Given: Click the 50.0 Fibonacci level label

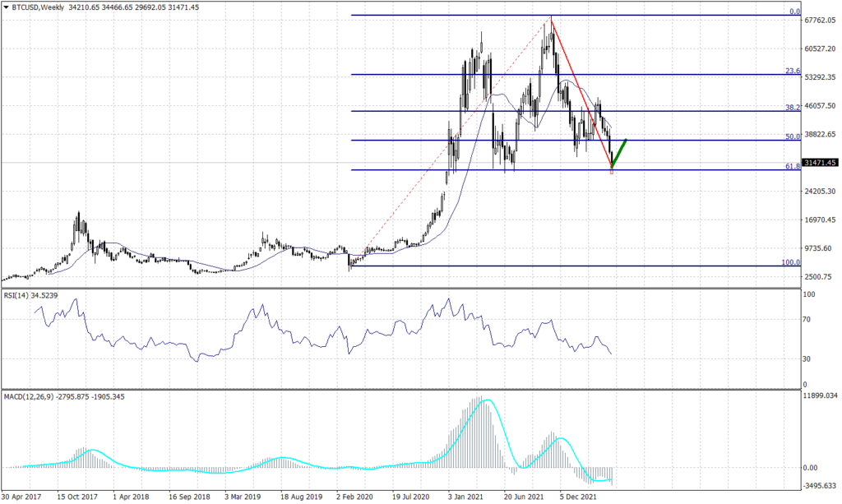Looking at the screenshot, I should (793, 136).
